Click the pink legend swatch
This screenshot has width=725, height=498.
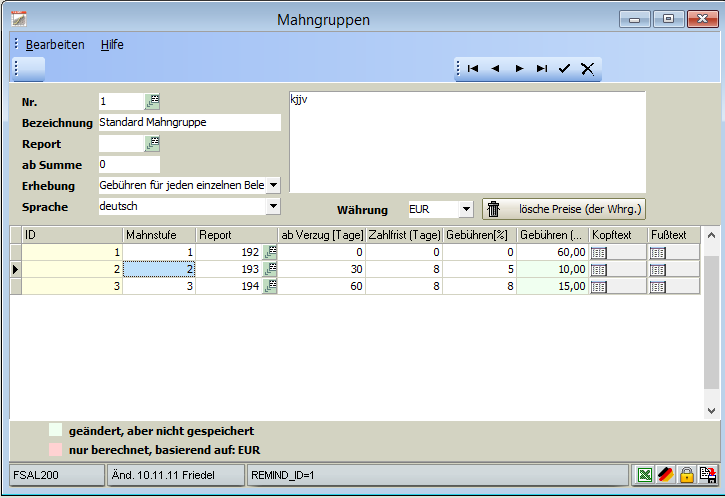55,449
